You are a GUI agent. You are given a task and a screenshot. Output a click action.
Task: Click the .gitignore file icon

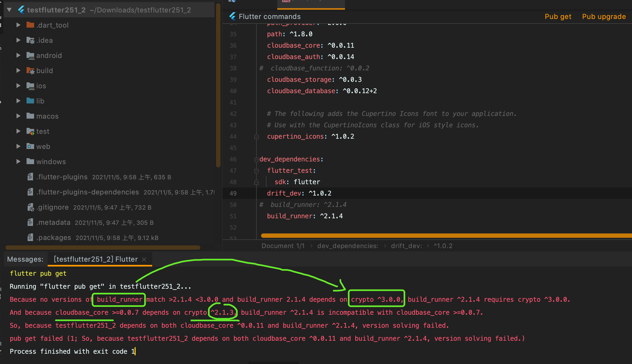pyautogui.click(x=31, y=207)
